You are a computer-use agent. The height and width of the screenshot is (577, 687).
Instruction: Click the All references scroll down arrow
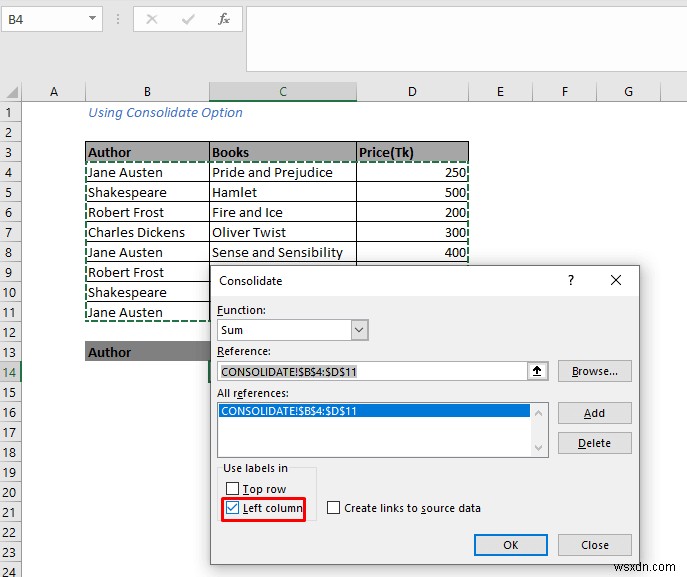pos(538,447)
